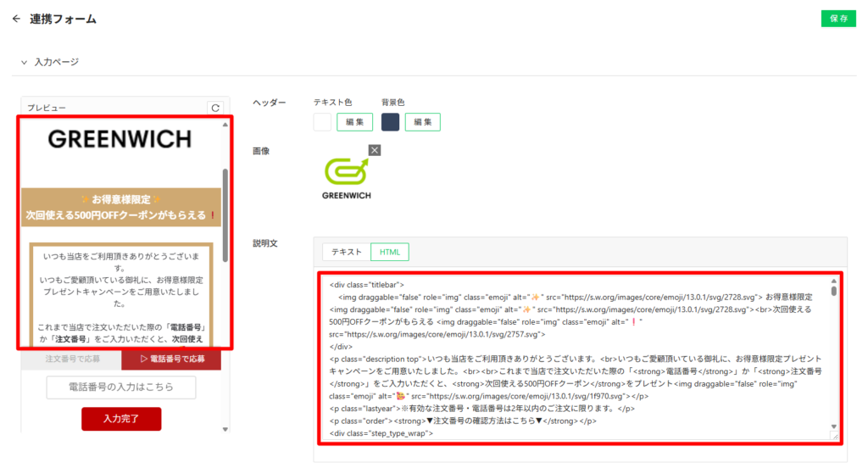Image resolution: width=868 pixels, height=468 pixels.
Task: Click the ヘッダー label
Action: (x=269, y=103)
